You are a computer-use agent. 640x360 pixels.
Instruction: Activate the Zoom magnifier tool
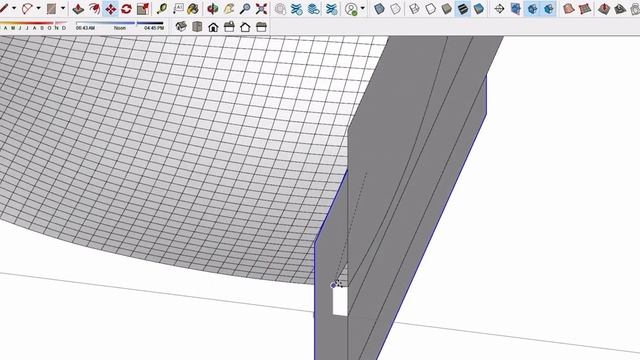pyautogui.click(x=245, y=8)
